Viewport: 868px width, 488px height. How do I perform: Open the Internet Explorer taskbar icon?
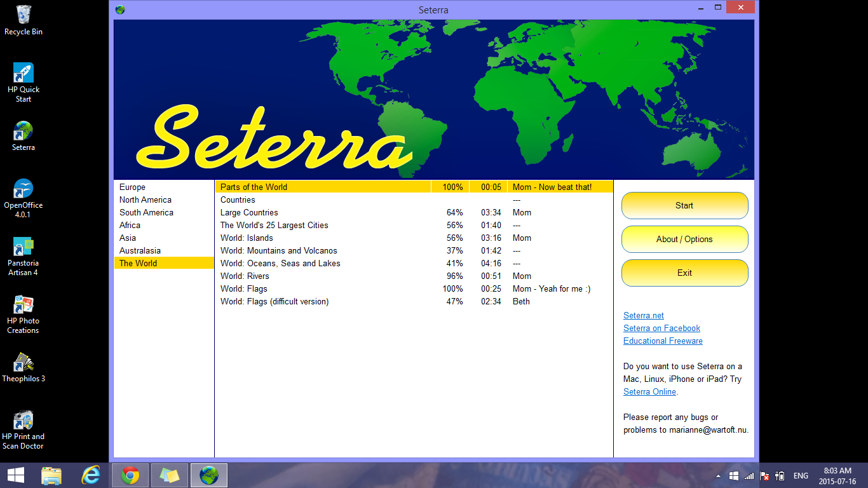click(x=91, y=475)
